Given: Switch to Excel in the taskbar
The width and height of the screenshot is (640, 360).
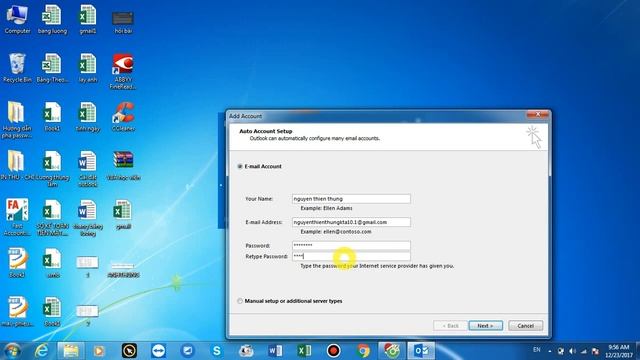Looking at the screenshot, I should tap(304, 351).
